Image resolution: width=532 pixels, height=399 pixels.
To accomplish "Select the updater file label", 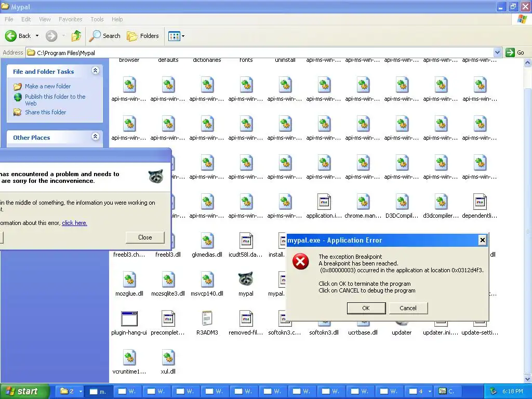I will (402, 332).
